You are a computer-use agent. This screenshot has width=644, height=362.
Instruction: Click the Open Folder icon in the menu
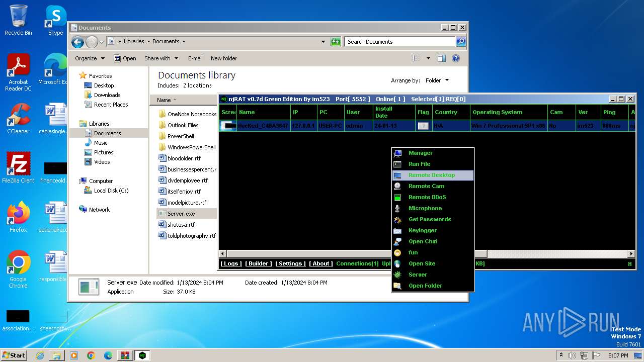[397, 286]
